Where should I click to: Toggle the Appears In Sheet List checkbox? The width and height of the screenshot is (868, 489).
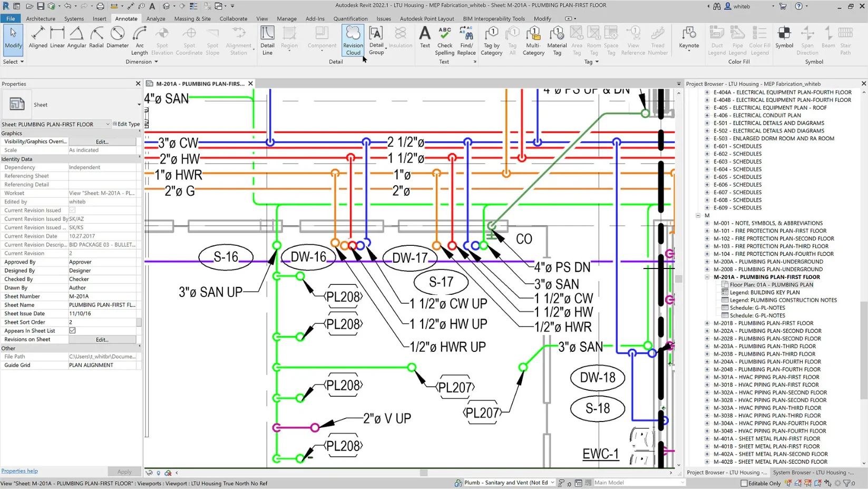(x=72, y=330)
